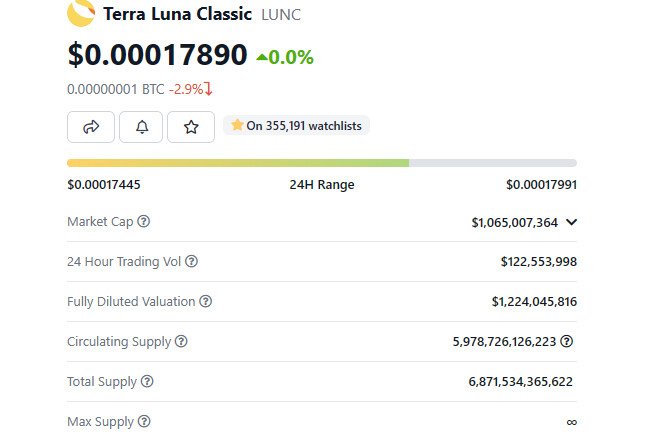Expand Market Cap chevron dropdown
This screenshot has width=659, height=441.
coord(571,223)
